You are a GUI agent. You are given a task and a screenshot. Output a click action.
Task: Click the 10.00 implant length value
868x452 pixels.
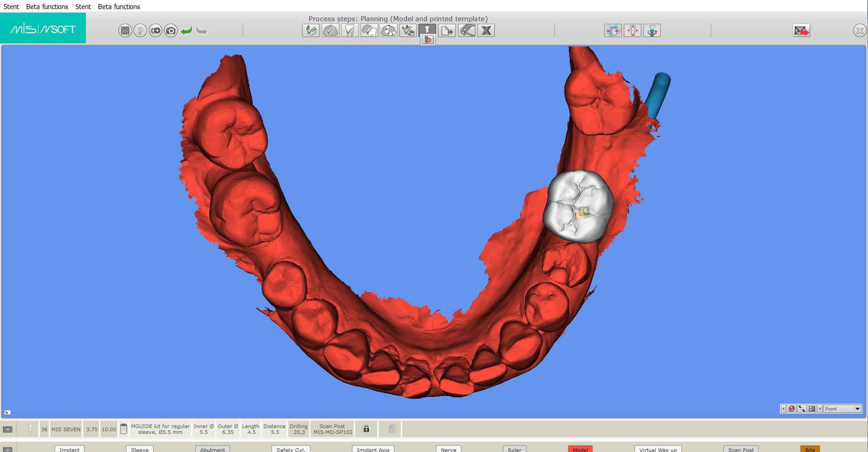pos(109,429)
